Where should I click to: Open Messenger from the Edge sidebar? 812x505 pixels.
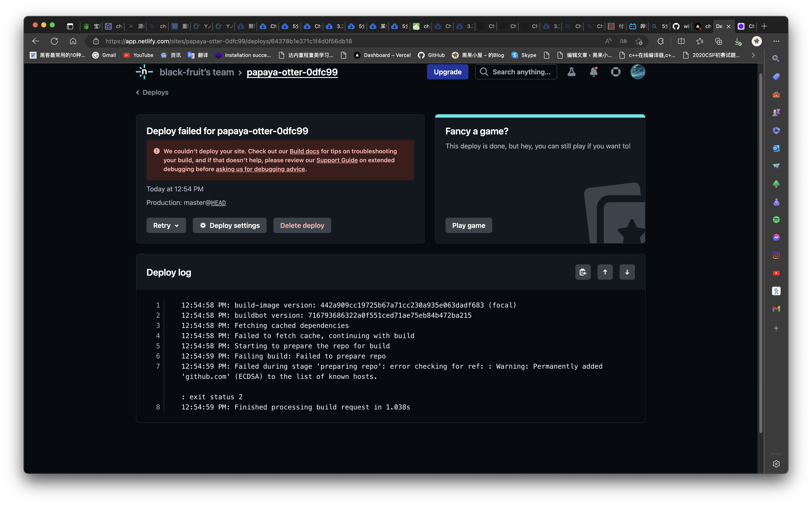click(776, 237)
